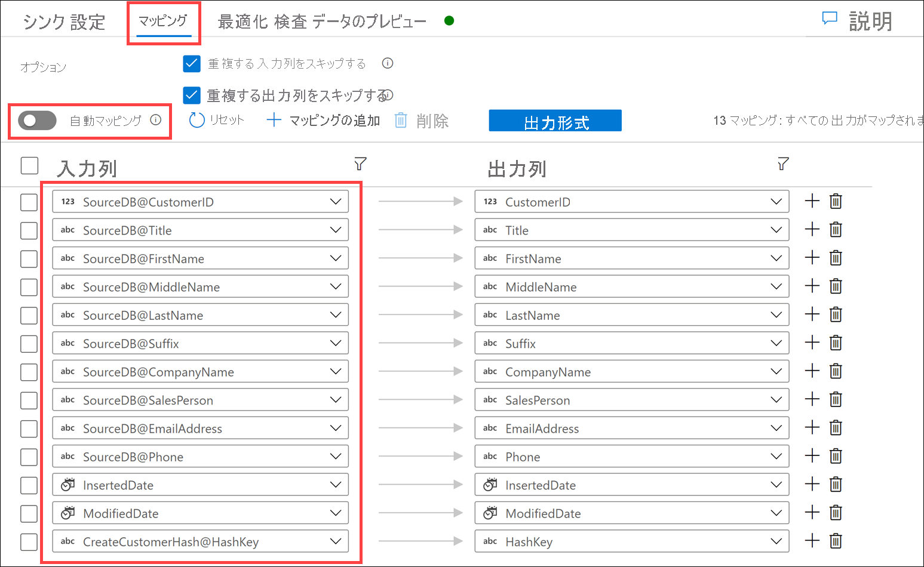Image resolution: width=924 pixels, height=567 pixels.
Task: Uncheck 重複する入力列をスキップする checkbox
Action: coord(192,63)
